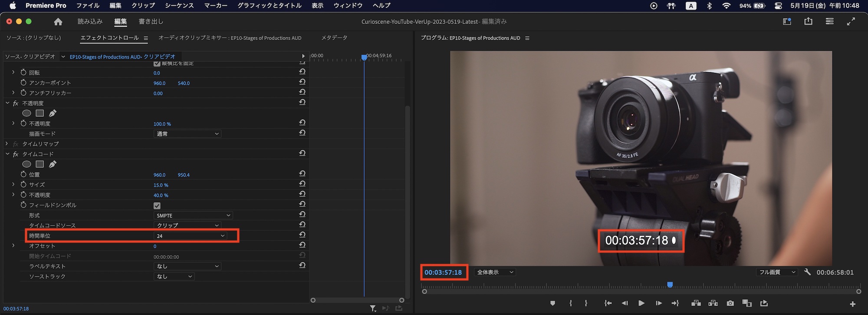The height and width of the screenshot is (315, 868).
Task: Toggle the 位置 stopwatch under タイムコード
Action: point(23,174)
